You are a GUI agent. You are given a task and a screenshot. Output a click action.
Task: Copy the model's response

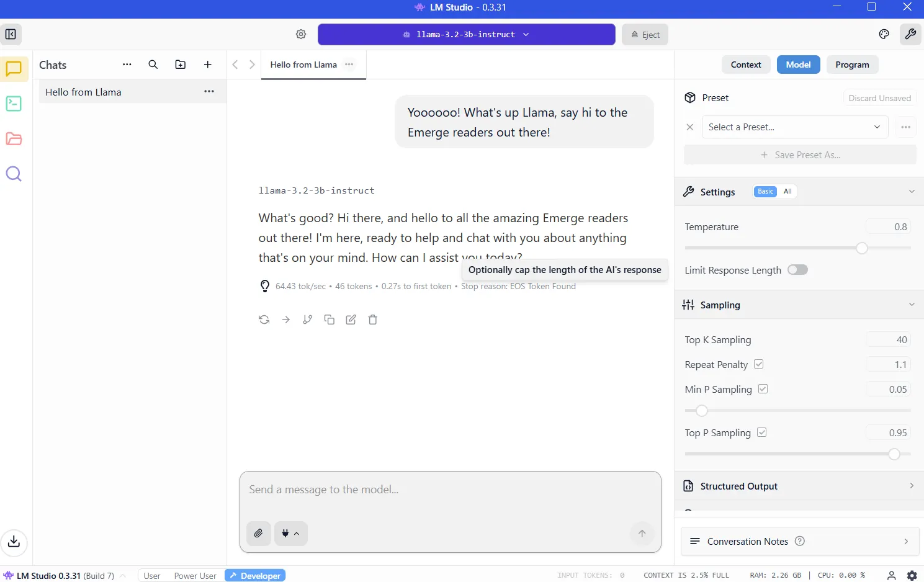click(329, 320)
